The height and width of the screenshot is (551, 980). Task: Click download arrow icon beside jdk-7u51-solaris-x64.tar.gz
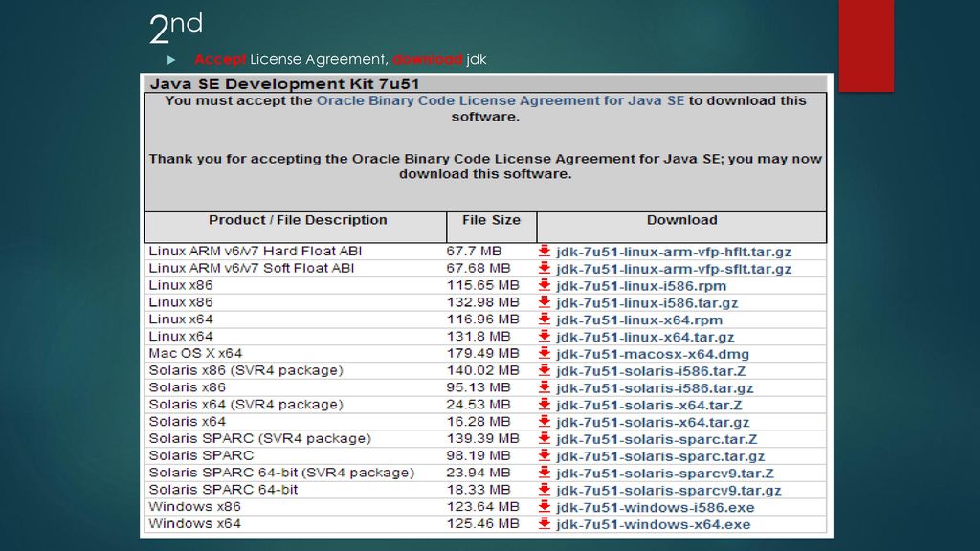(545, 422)
